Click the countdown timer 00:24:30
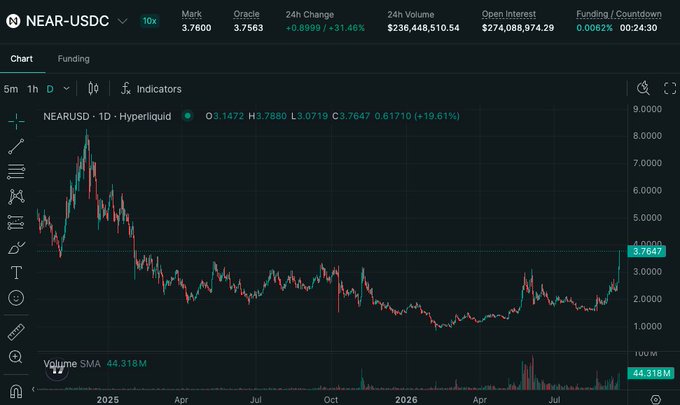Image resolution: width=680 pixels, height=405 pixels. click(638, 28)
